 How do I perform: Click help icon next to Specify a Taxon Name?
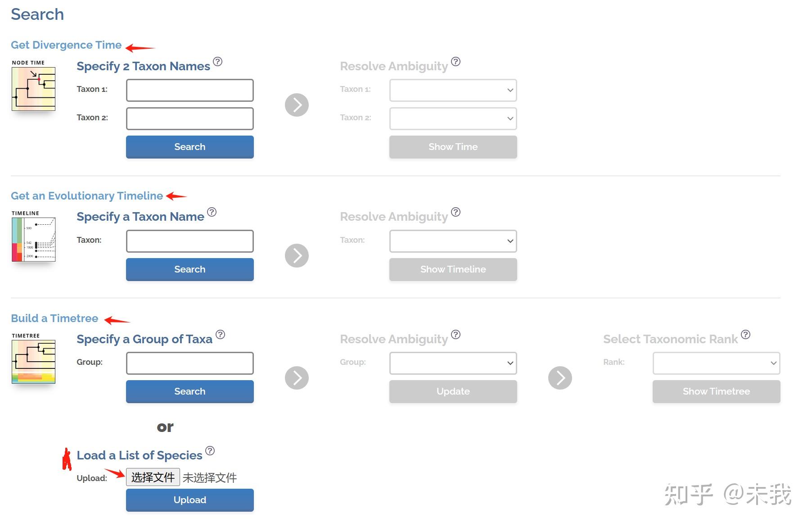(x=212, y=212)
